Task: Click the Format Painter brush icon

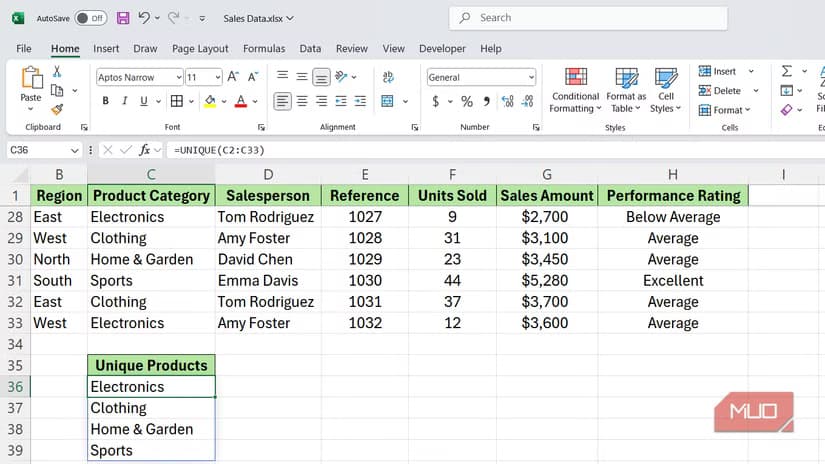Action: [x=57, y=109]
